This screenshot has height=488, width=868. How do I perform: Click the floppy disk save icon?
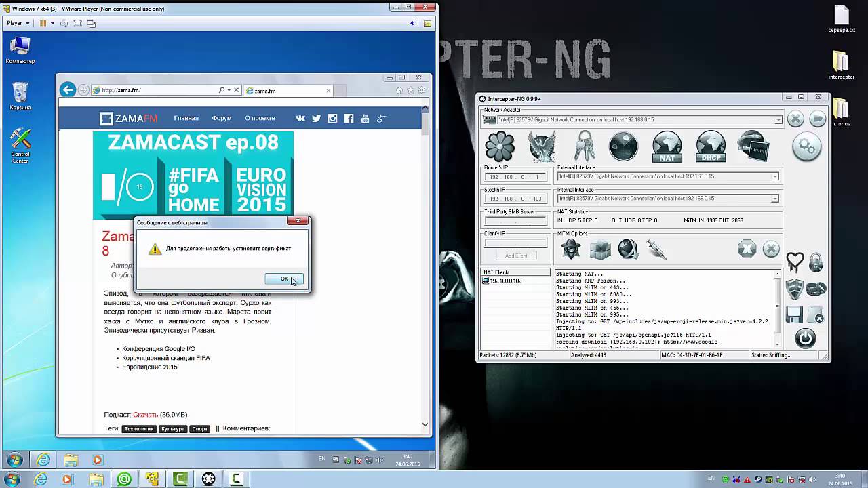(794, 315)
